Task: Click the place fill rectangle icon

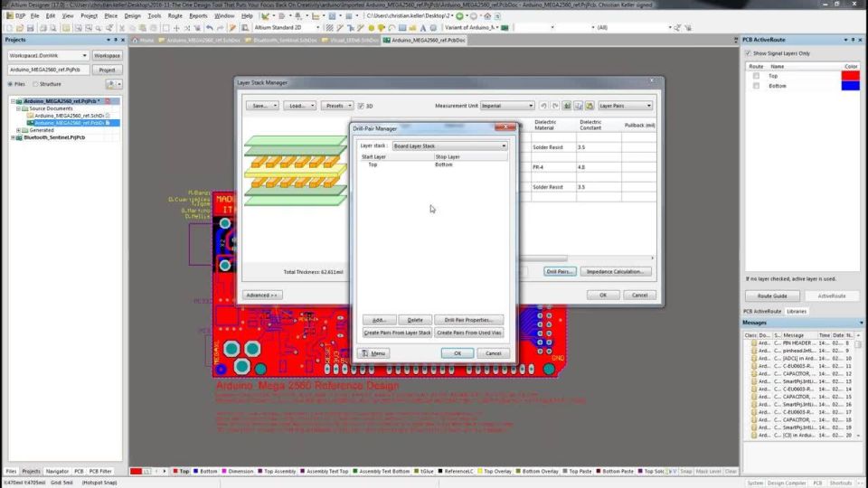Action: [x=402, y=28]
